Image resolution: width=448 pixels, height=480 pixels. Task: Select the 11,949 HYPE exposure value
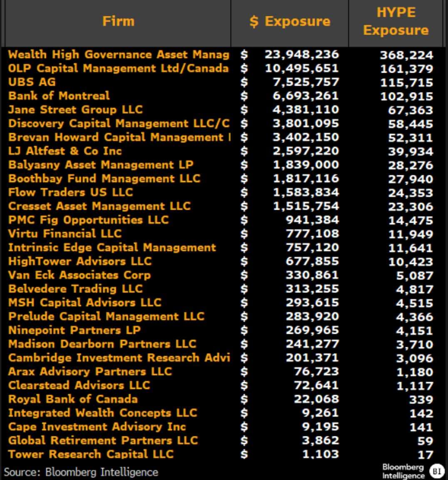point(411,234)
